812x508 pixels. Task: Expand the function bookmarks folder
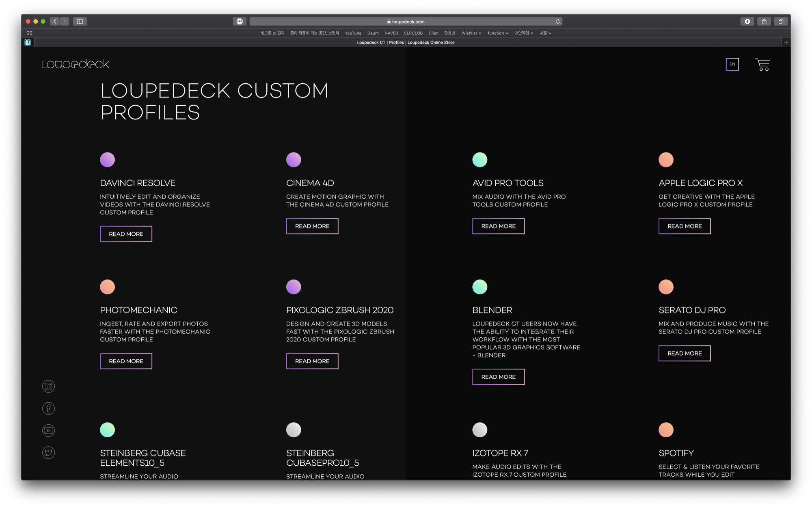click(x=497, y=33)
